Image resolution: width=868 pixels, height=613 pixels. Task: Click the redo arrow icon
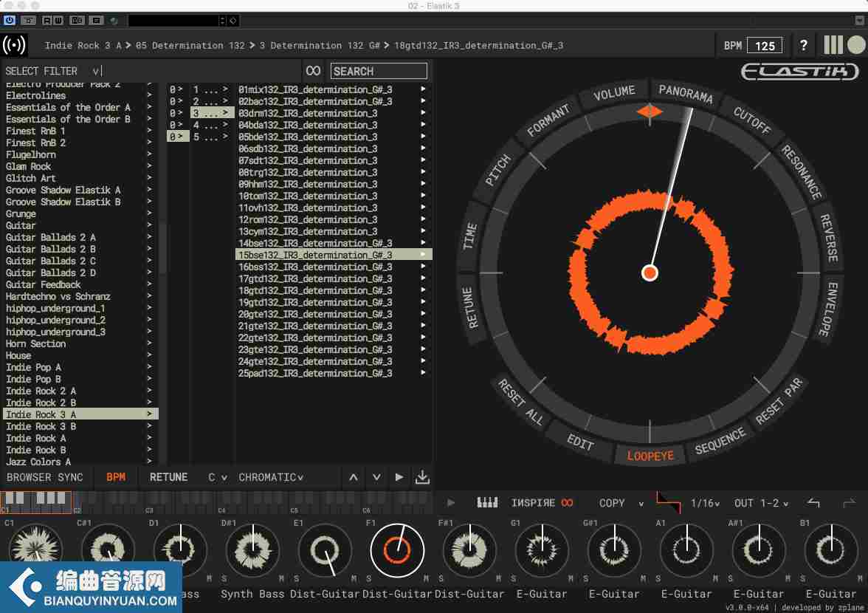(849, 503)
